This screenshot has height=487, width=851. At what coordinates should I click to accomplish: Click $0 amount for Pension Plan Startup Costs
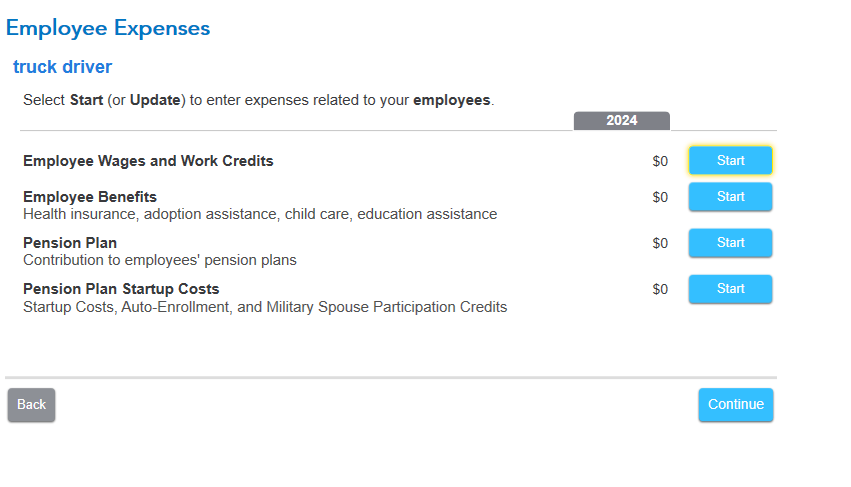pyautogui.click(x=660, y=289)
